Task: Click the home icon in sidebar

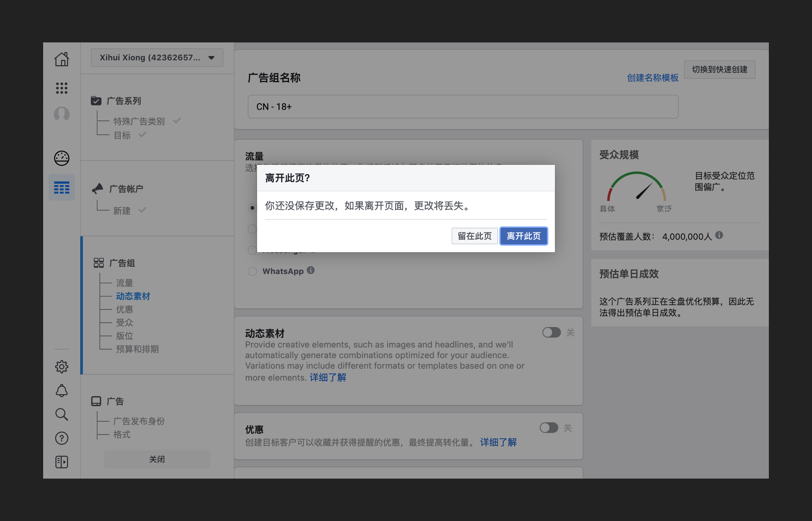Action: [62, 59]
